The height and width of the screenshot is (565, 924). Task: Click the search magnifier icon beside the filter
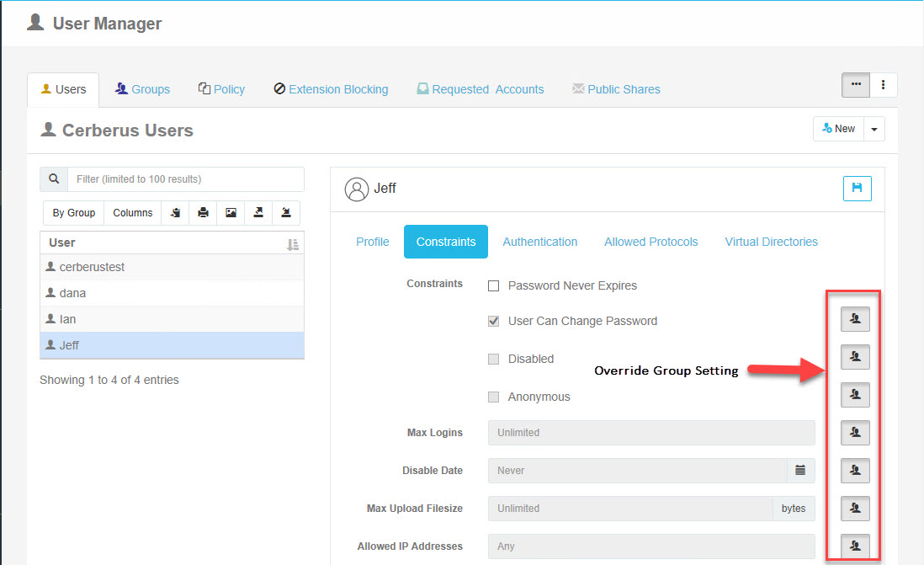pos(54,179)
